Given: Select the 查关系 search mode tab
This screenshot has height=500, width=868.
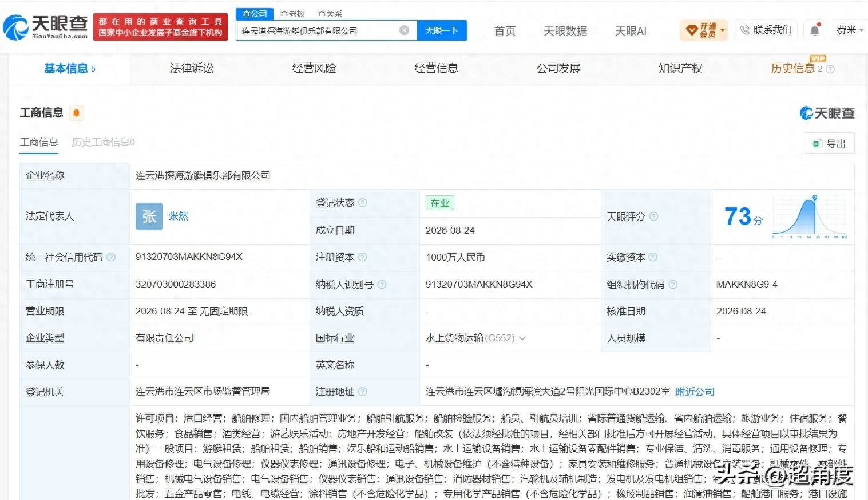Looking at the screenshot, I should [330, 14].
